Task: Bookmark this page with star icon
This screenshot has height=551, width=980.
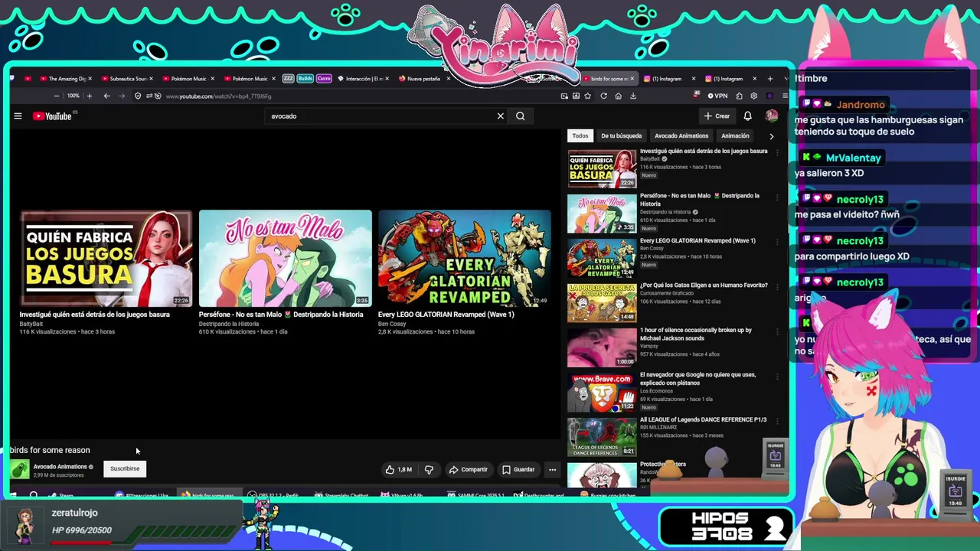Action: (x=587, y=96)
